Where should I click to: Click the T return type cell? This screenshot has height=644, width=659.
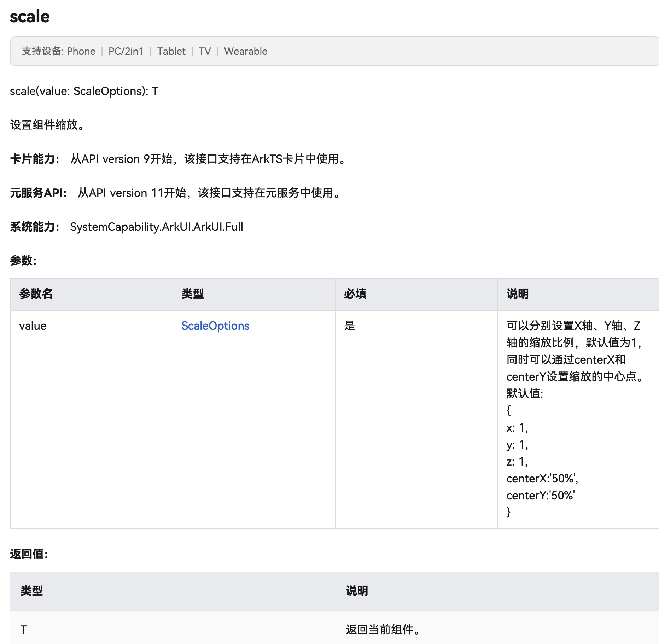[24, 630]
